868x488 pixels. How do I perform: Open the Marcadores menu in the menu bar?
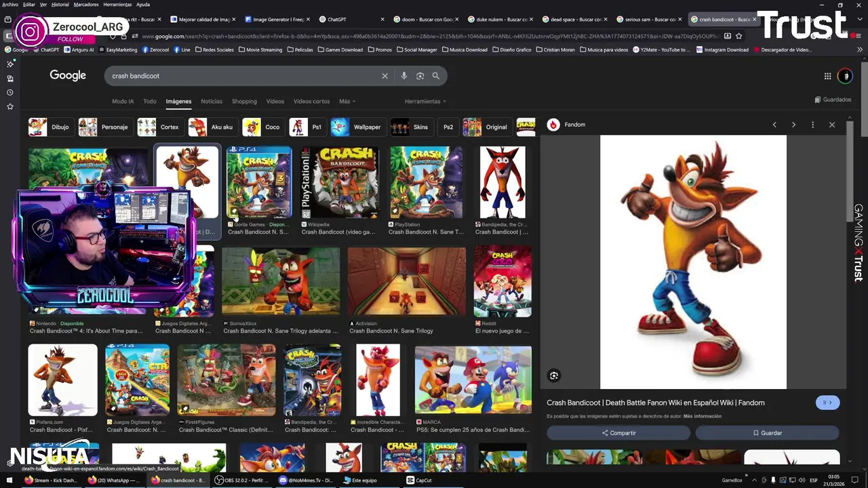86,5
